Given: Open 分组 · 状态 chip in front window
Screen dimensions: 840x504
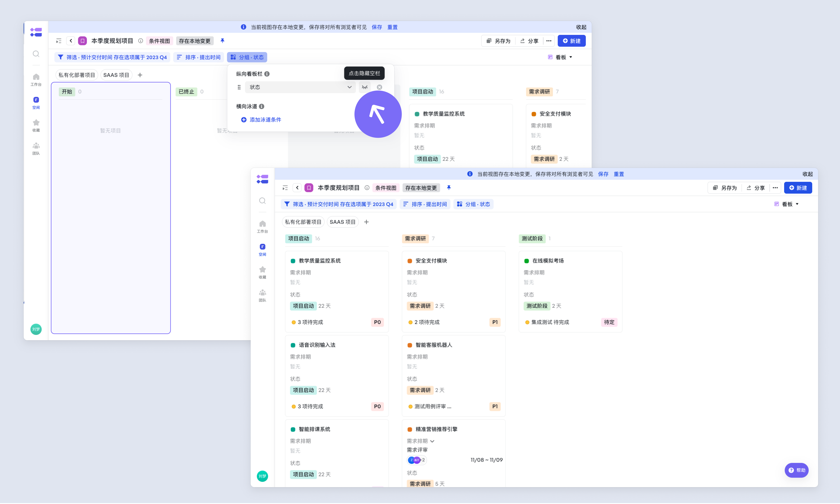Looking at the screenshot, I should click(x=474, y=204).
